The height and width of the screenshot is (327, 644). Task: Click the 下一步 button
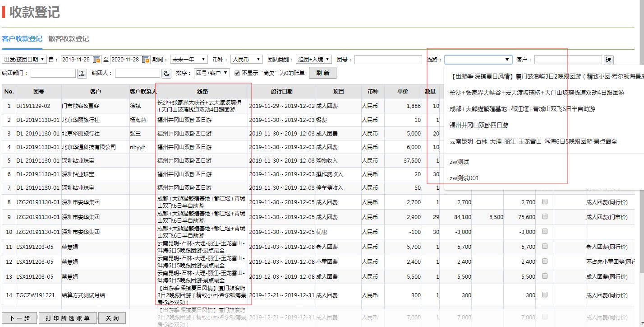click(19, 318)
